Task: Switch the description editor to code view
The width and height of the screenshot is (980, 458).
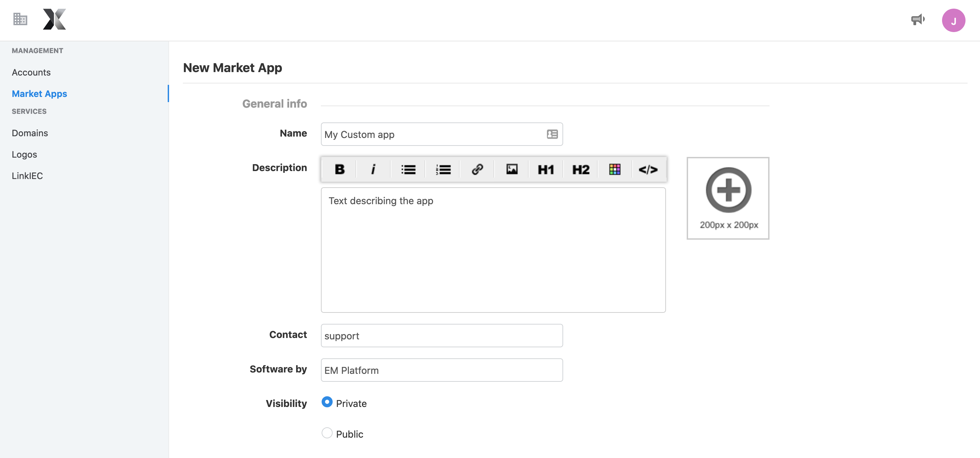Action: pos(649,170)
